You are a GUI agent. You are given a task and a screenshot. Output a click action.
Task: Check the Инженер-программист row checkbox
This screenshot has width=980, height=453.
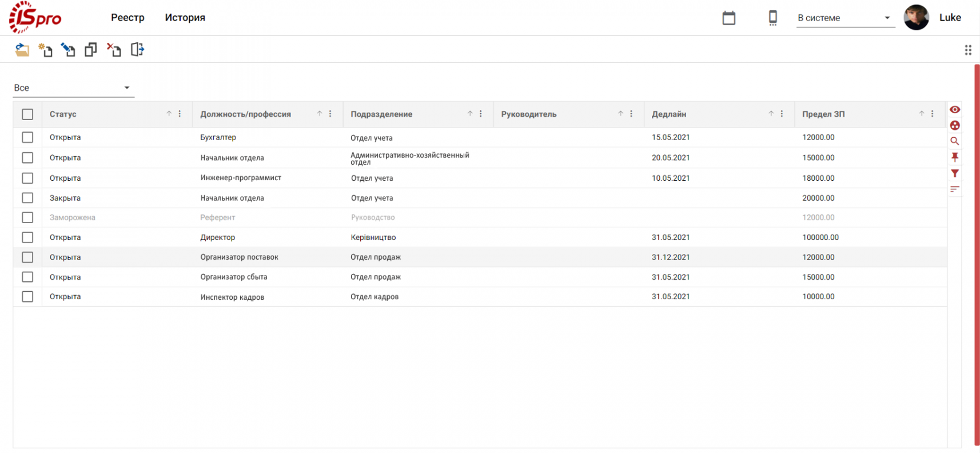click(x=27, y=178)
